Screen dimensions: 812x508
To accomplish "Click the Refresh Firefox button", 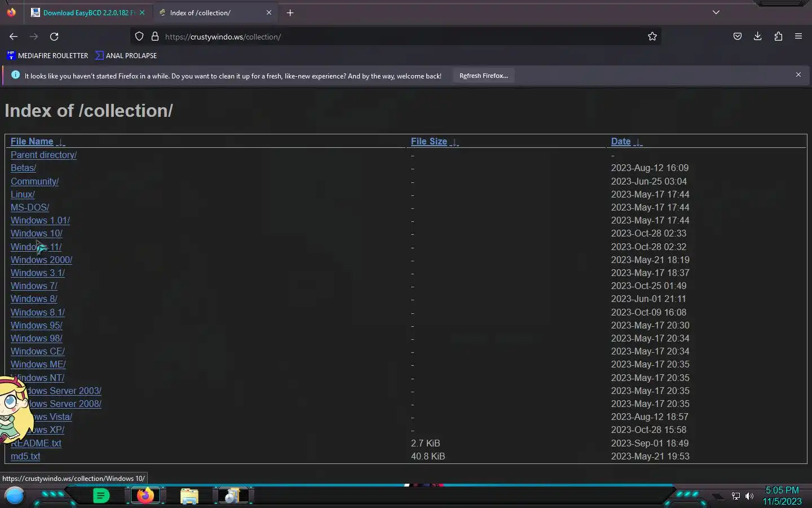I will coord(483,76).
